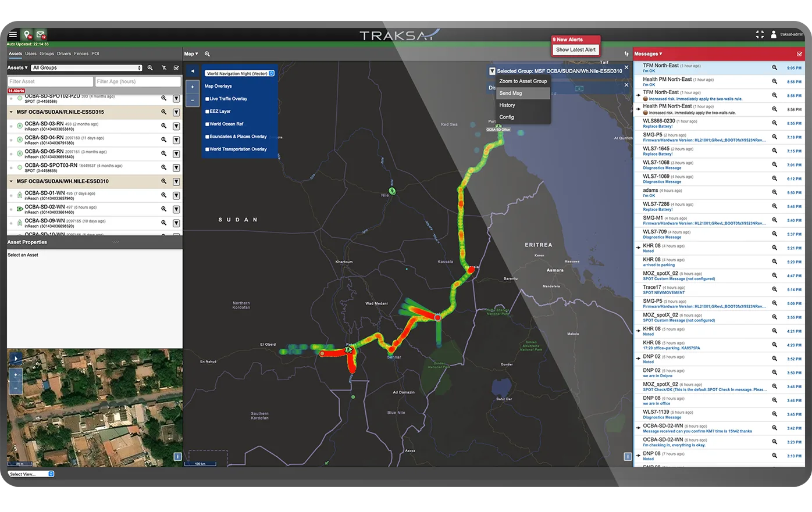Select Send Msg from context menu
Image resolution: width=812 pixels, height=512 pixels.
point(511,93)
